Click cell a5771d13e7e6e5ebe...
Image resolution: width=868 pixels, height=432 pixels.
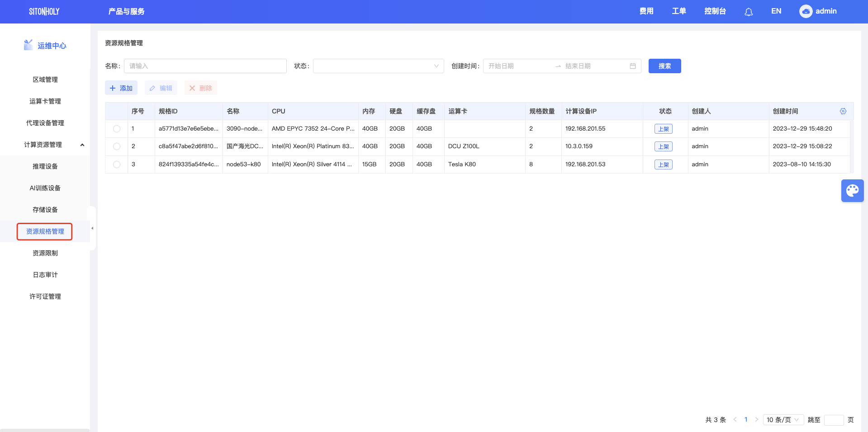point(189,129)
